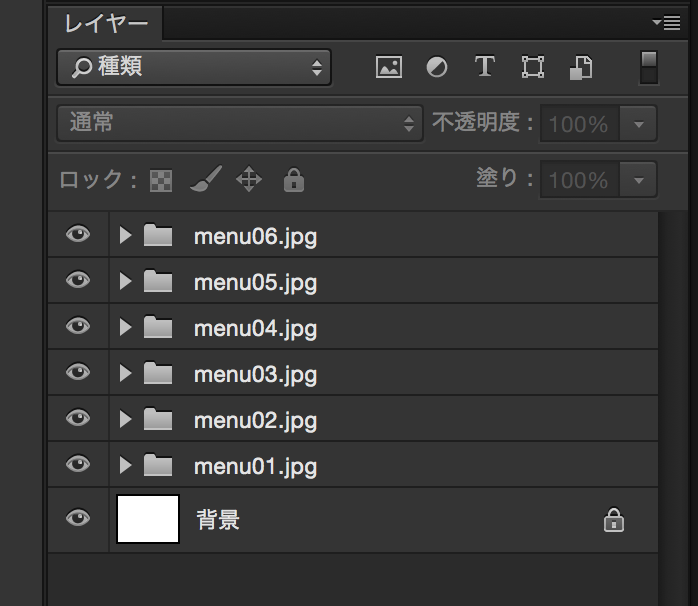Open the Layers panel flyout menu

[x=665, y=22]
